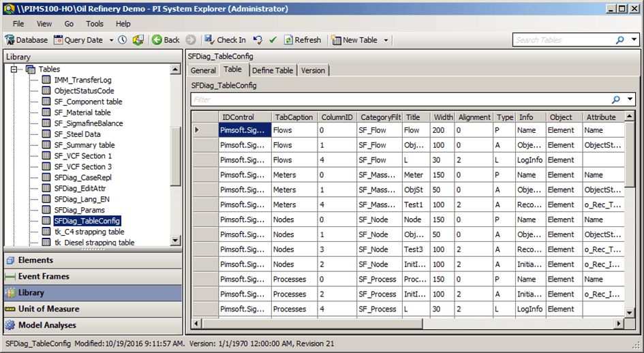This screenshot has height=353, width=644.
Task: Open the Search Tables options dropdown
Action: 634,40
